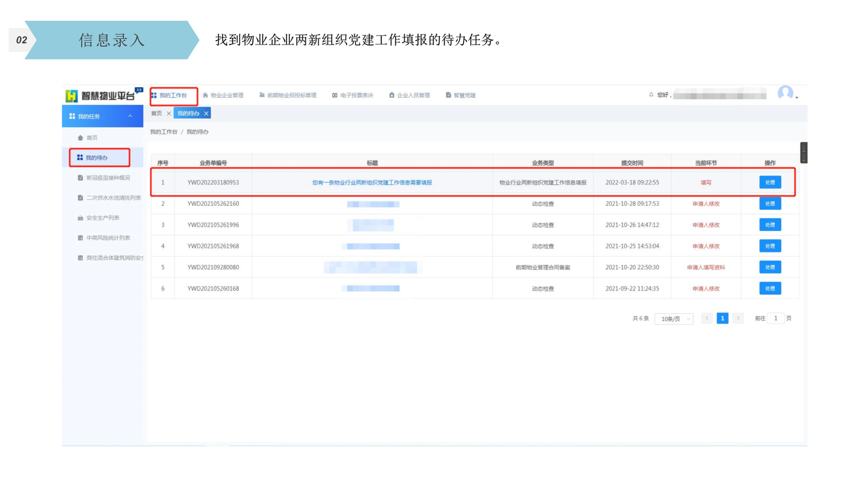This screenshot has height=488, width=868.
Task: Open the 物业企业管理 menu
Action: click(x=223, y=95)
